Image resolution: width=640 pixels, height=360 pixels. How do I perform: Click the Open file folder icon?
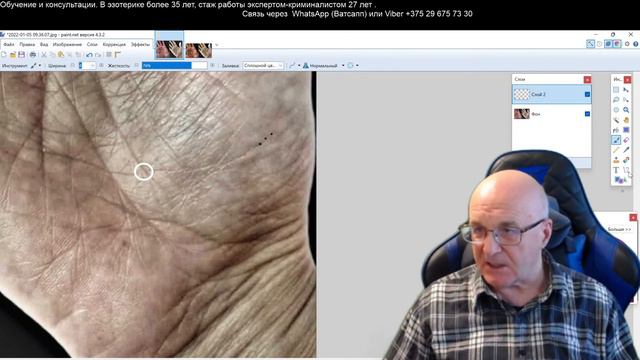[13, 54]
